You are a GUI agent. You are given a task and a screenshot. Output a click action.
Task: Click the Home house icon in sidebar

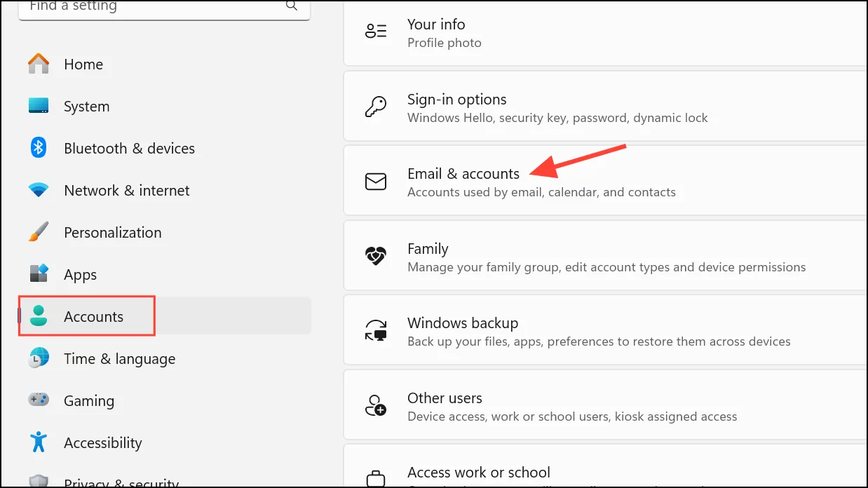pyautogui.click(x=39, y=65)
